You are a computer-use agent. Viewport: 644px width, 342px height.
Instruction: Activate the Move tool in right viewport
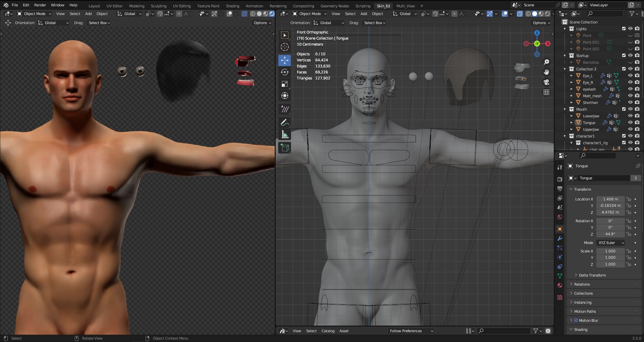285,60
